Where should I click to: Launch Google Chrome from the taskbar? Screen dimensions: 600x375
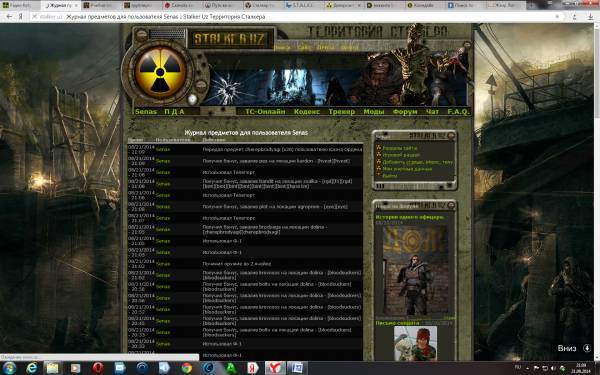pos(187,368)
